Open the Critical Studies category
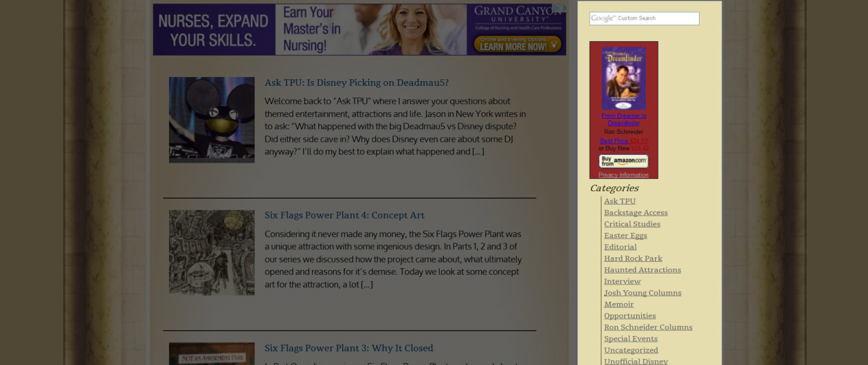Viewport: 868px width, 365px height. [632, 224]
